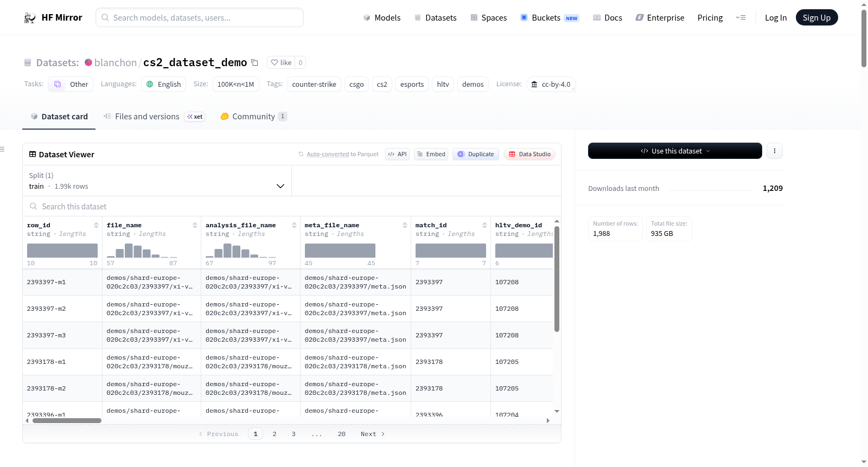Click the heart like button
Screen dimensions: 868x467
[x=282, y=62]
